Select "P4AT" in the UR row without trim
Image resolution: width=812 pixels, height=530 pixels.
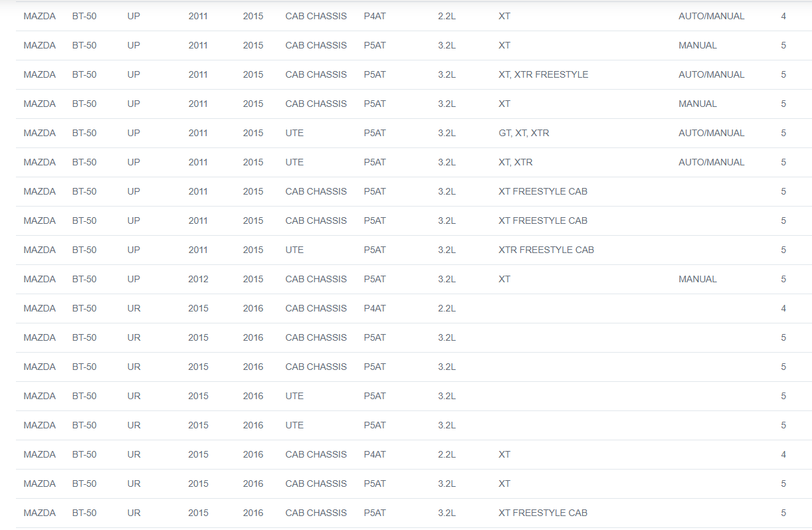click(375, 308)
